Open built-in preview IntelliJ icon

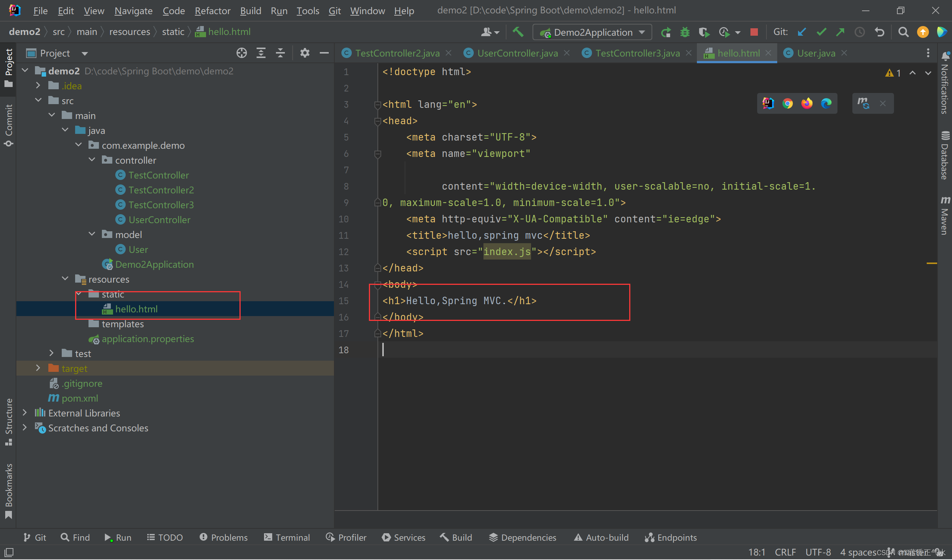click(768, 103)
